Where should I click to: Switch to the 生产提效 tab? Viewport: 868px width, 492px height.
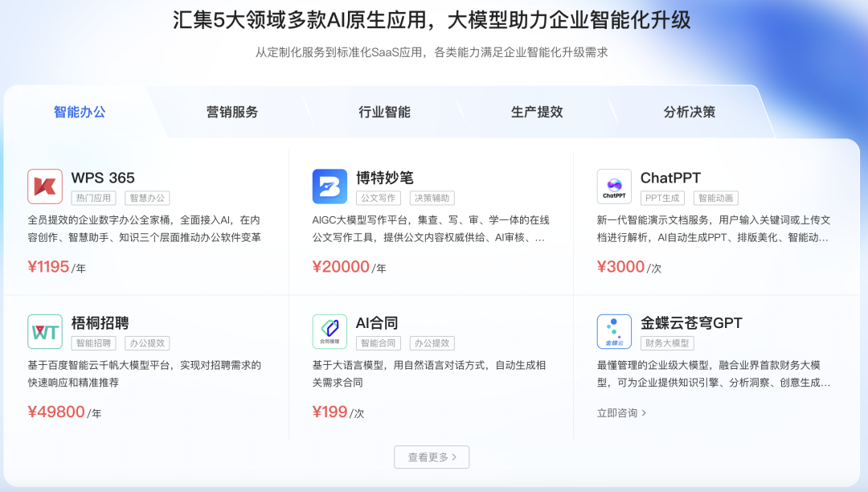pos(537,112)
